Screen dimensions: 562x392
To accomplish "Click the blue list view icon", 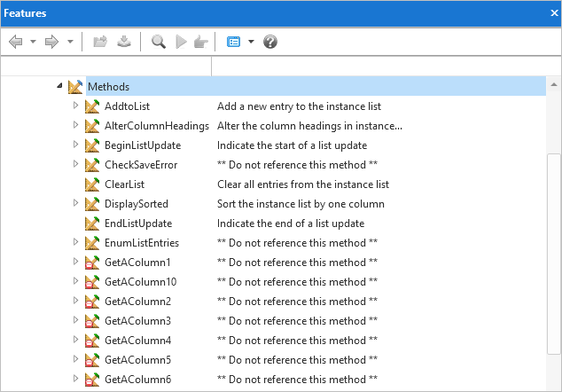I will [x=233, y=42].
